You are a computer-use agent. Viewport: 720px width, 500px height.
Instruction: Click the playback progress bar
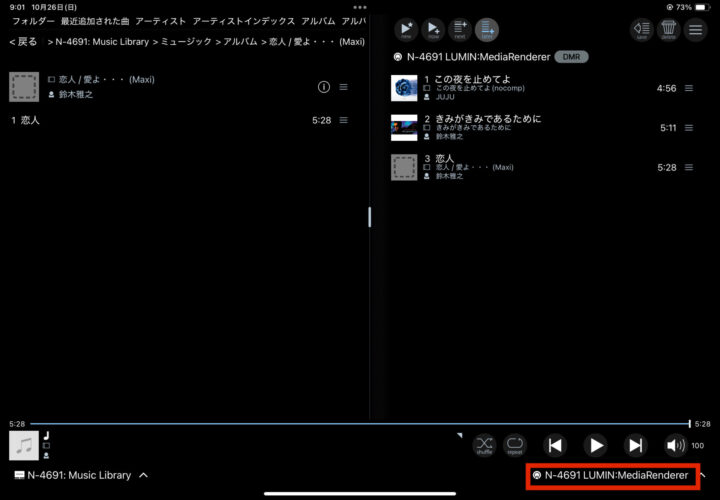350,424
